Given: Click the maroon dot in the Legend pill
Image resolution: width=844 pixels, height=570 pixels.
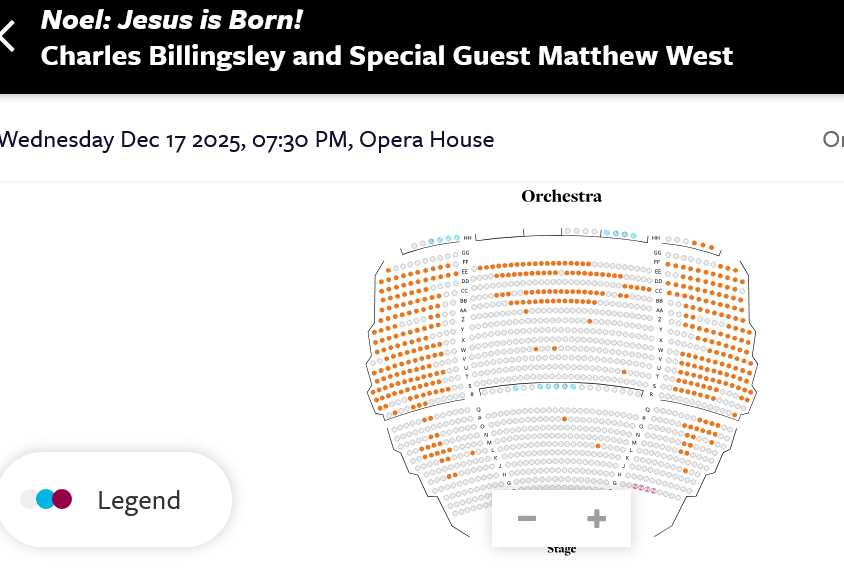Looking at the screenshot, I should [62, 499].
